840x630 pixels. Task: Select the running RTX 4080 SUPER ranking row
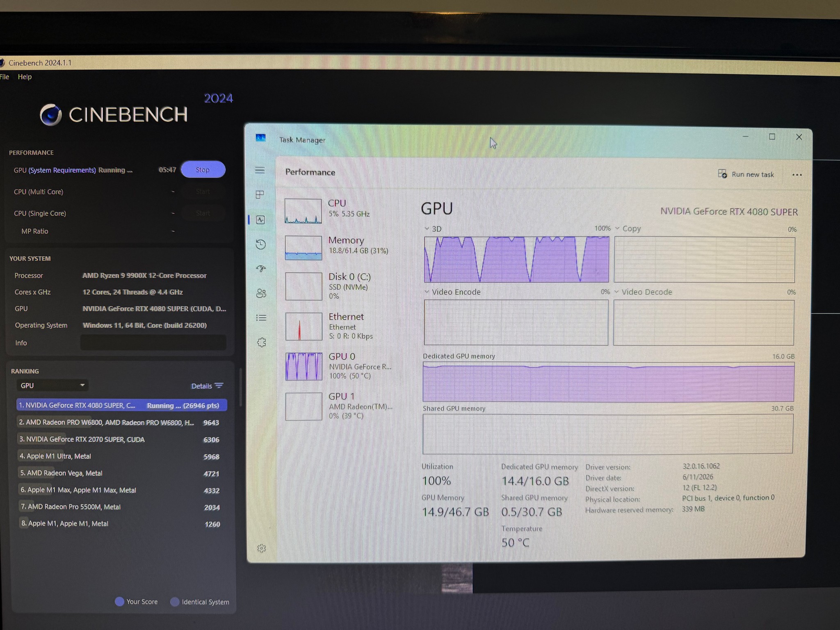tap(121, 405)
